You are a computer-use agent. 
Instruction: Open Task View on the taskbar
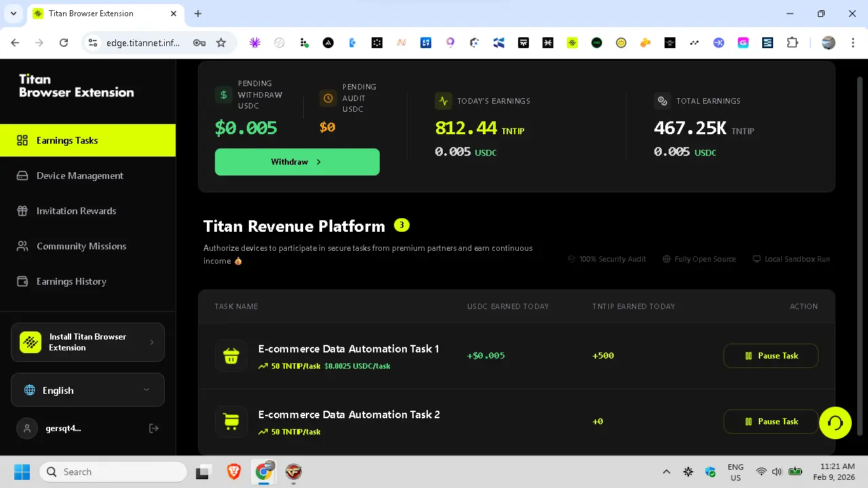coord(203,472)
